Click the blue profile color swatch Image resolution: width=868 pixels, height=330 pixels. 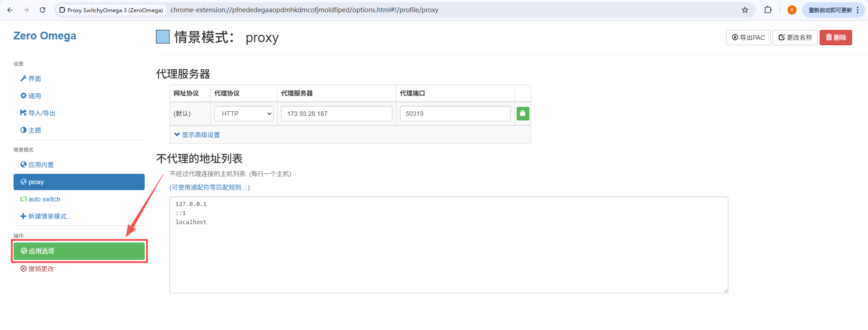coord(163,37)
